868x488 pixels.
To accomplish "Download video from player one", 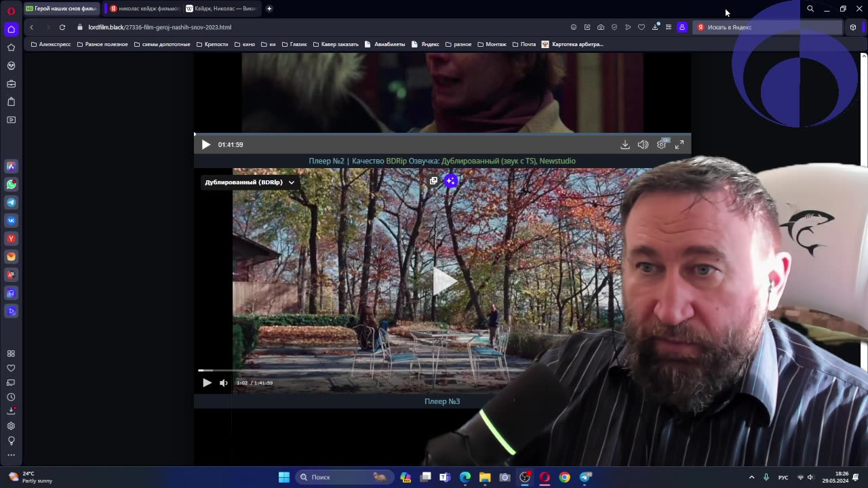I will pyautogui.click(x=625, y=144).
